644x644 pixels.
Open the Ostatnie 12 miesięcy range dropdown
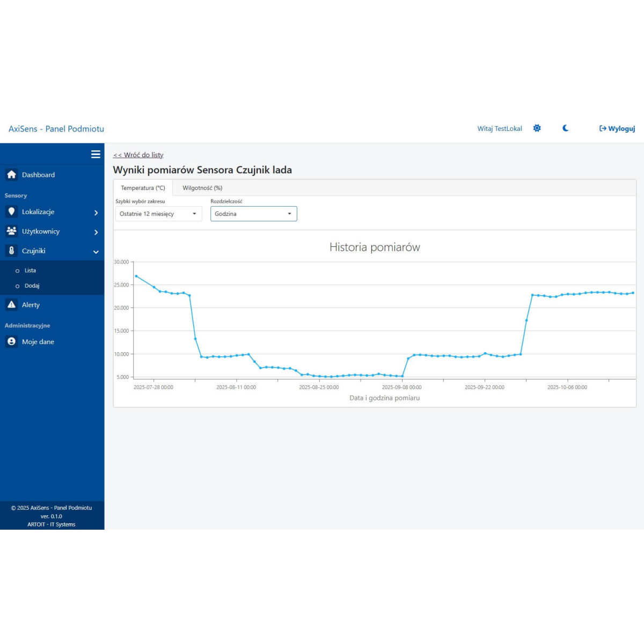158,214
